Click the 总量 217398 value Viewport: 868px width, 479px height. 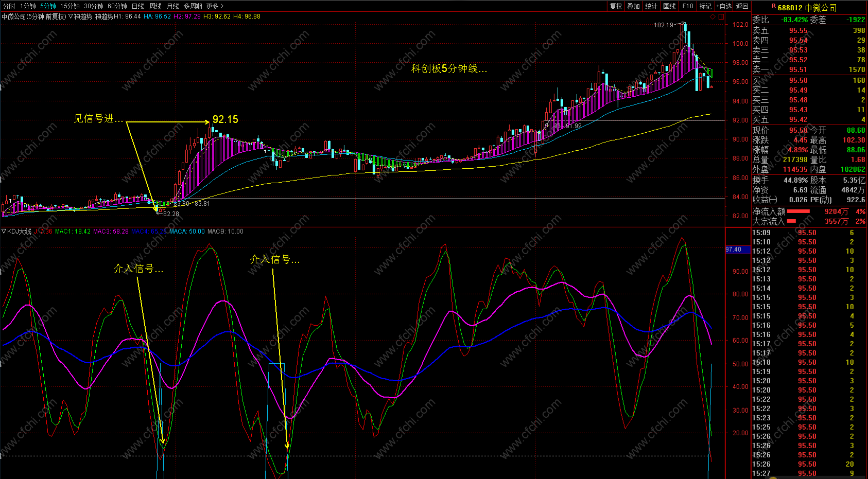click(795, 160)
